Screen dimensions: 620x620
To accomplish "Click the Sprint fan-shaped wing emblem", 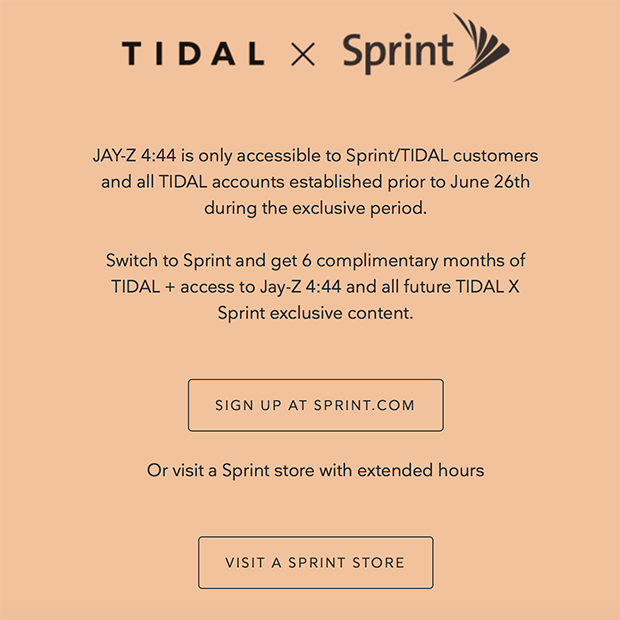I will click(481, 47).
